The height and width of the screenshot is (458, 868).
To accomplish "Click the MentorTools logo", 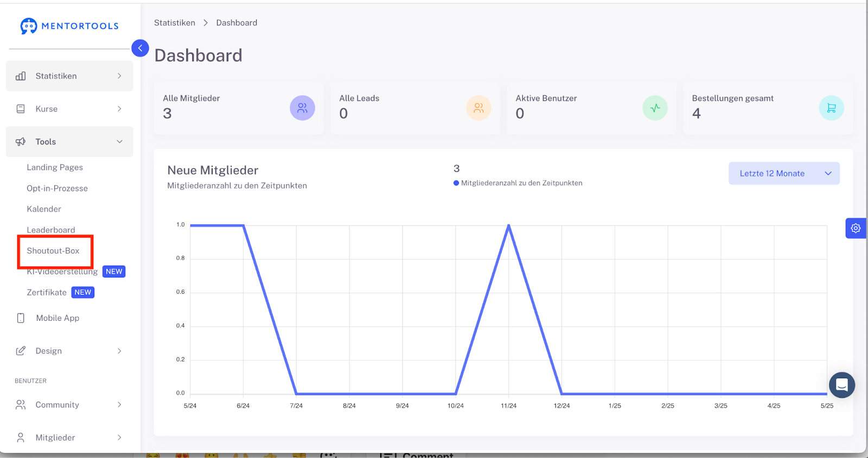I will [x=69, y=26].
